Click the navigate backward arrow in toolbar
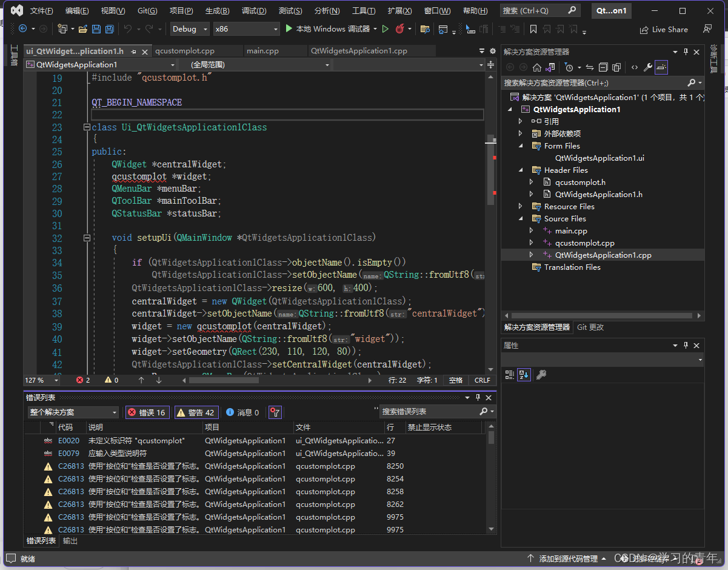The height and width of the screenshot is (570, 728). coord(22,29)
